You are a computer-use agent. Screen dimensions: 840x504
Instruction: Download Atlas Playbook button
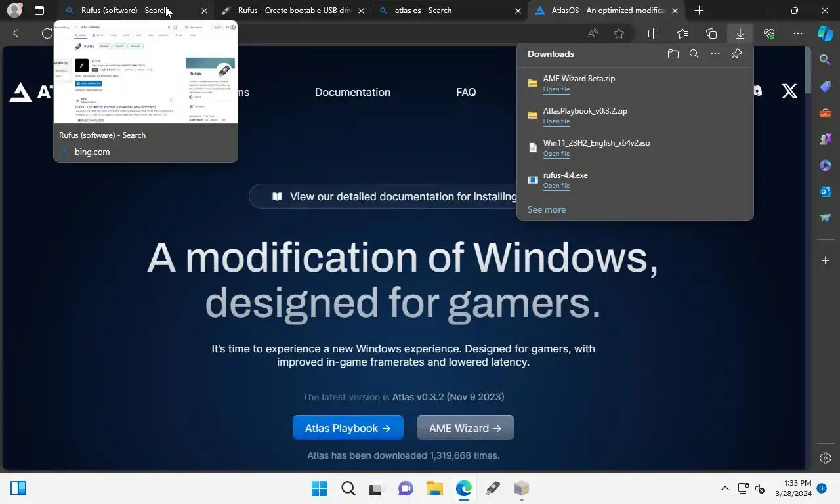[348, 428]
